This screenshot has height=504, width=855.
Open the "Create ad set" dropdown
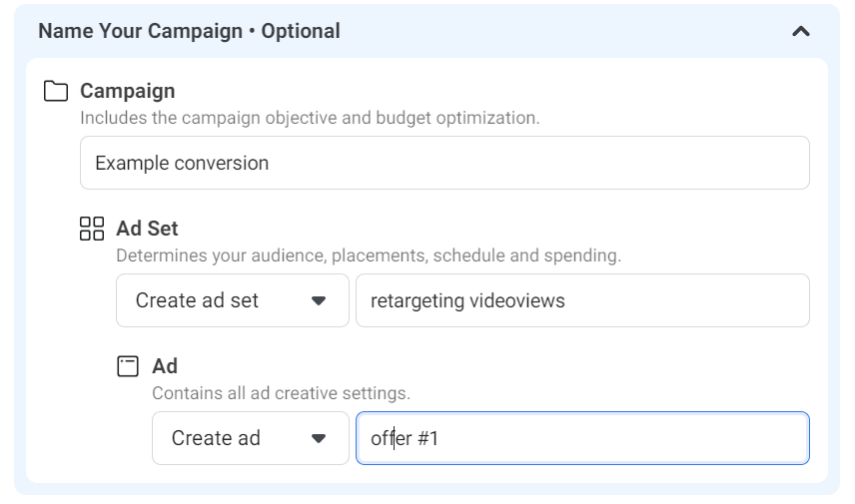pos(232,300)
